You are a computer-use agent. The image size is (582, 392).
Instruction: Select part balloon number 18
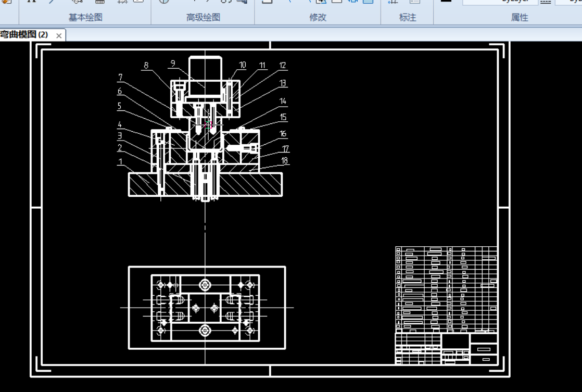tap(285, 160)
